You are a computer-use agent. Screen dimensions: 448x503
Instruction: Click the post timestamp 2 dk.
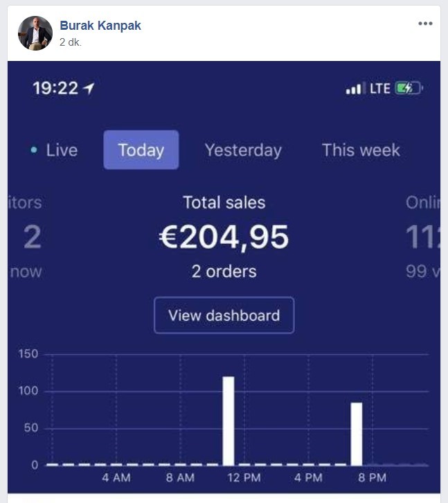click(70, 42)
